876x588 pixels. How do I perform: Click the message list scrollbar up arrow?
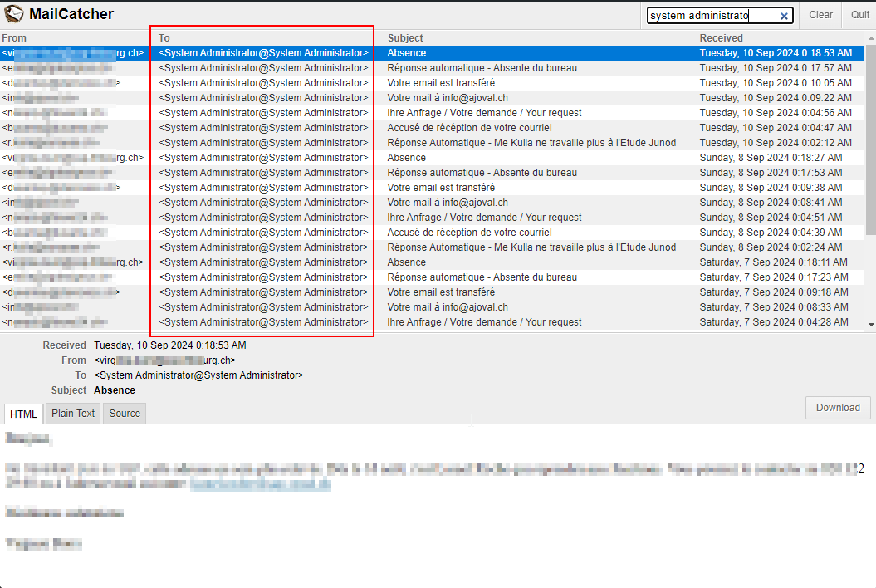pyautogui.click(x=870, y=37)
